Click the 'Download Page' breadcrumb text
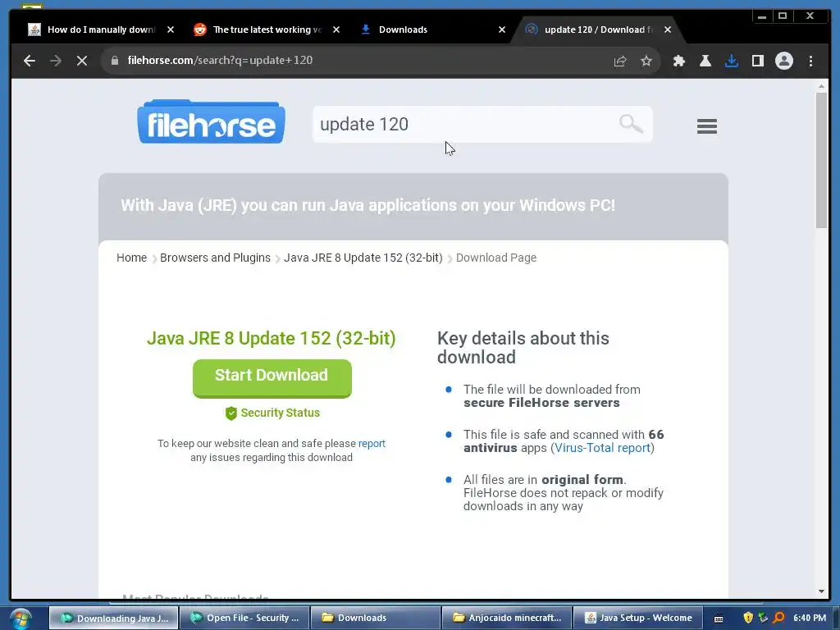 (x=496, y=258)
